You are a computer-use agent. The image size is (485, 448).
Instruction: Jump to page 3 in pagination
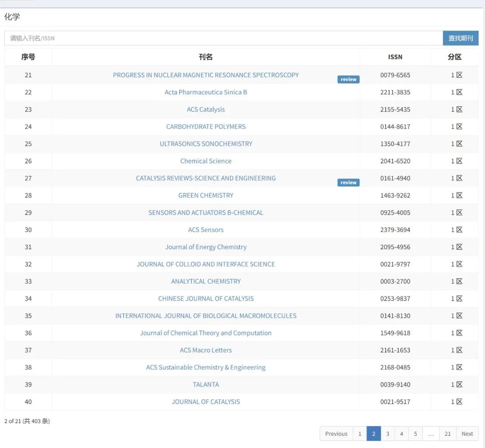[x=388, y=434]
